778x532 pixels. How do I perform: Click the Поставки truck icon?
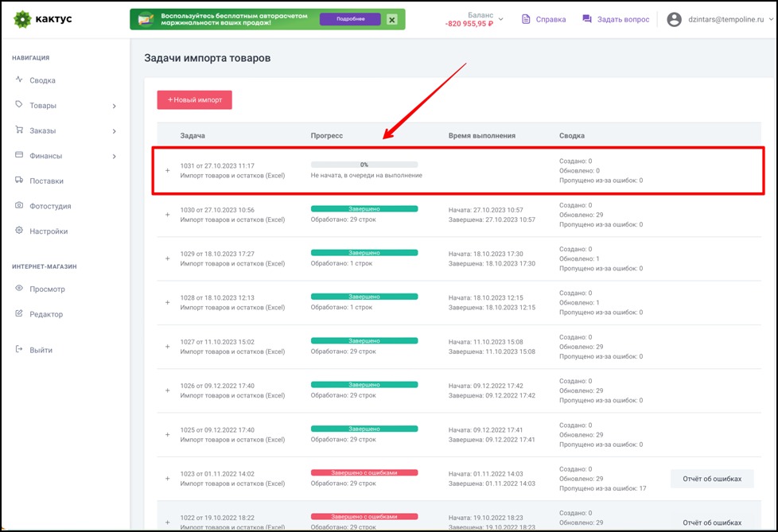19,181
